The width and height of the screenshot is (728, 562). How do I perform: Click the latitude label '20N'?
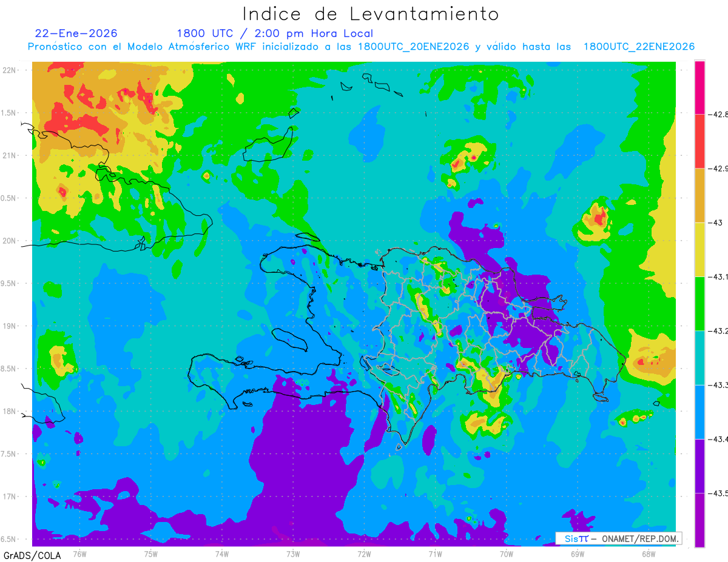(x=10, y=241)
